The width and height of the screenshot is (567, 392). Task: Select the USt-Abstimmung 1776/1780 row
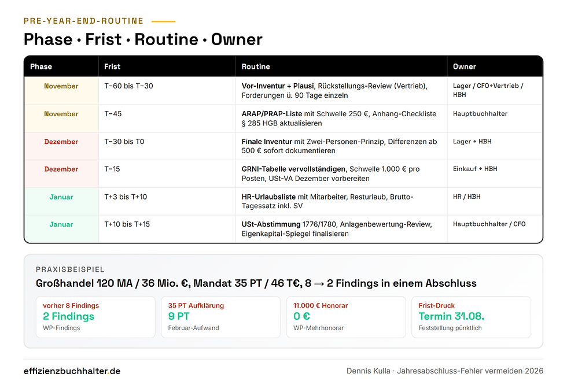(x=283, y=229)
